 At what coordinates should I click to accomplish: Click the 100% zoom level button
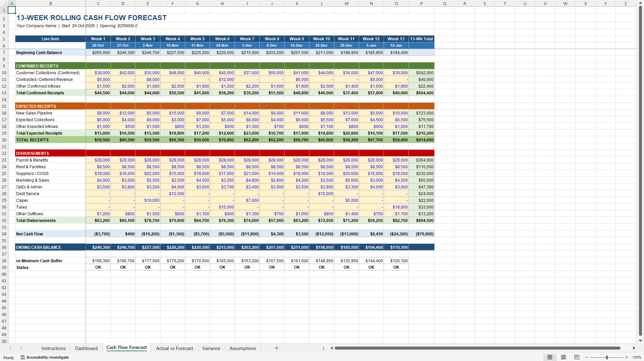637,357
